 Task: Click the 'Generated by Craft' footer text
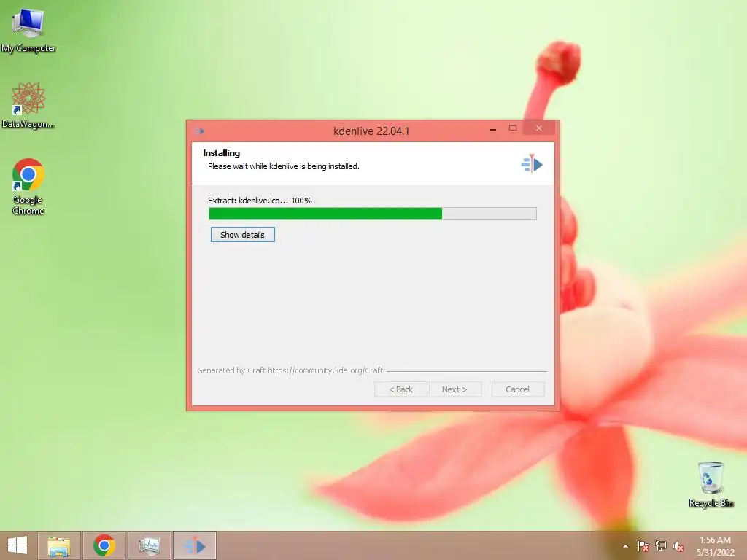[290, 370]
